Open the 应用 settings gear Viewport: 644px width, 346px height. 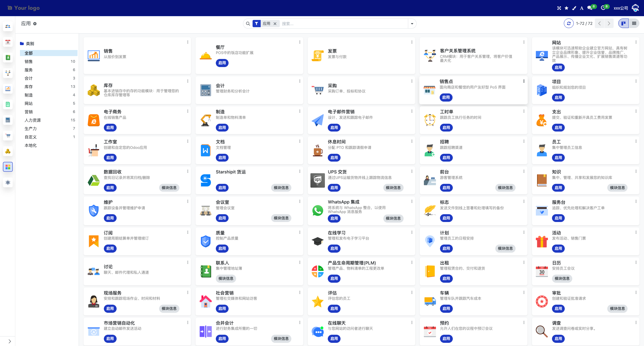point(35,24)
